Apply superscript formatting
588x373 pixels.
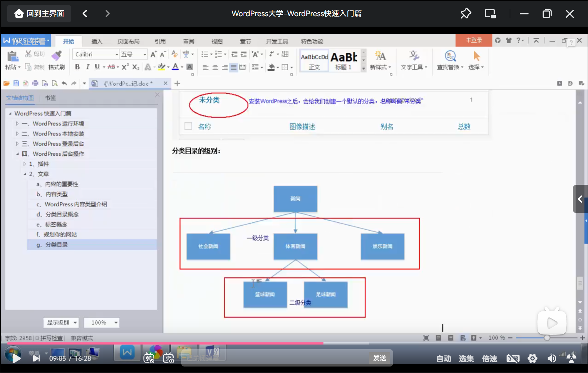pyautogui.click(x=125, y=67)
